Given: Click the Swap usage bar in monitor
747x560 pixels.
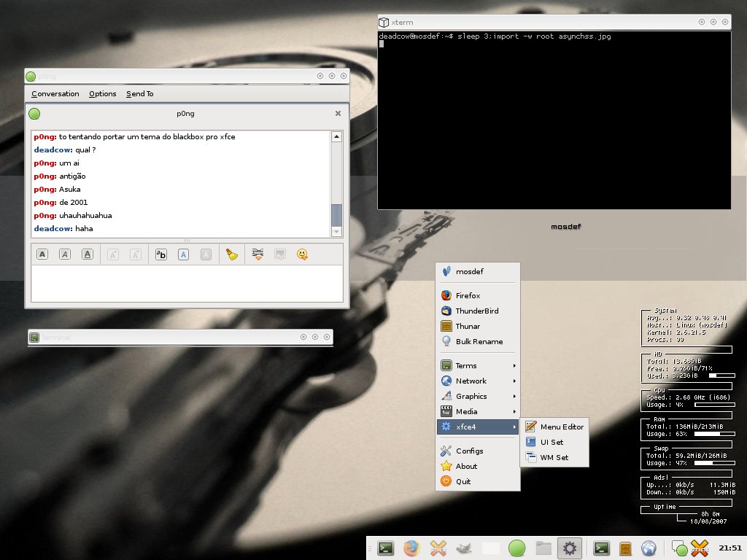Looking at the screenshot, I should [715, 463].
